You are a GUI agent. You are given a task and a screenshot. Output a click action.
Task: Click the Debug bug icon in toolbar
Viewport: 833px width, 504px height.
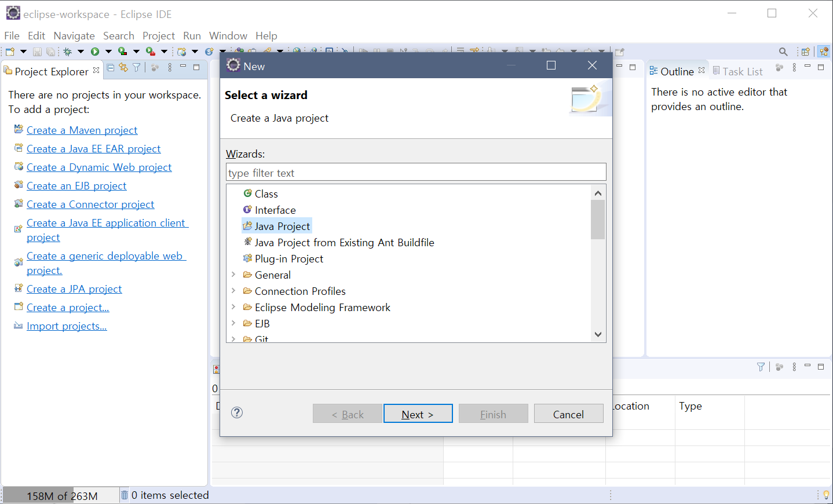pos(68,52)
